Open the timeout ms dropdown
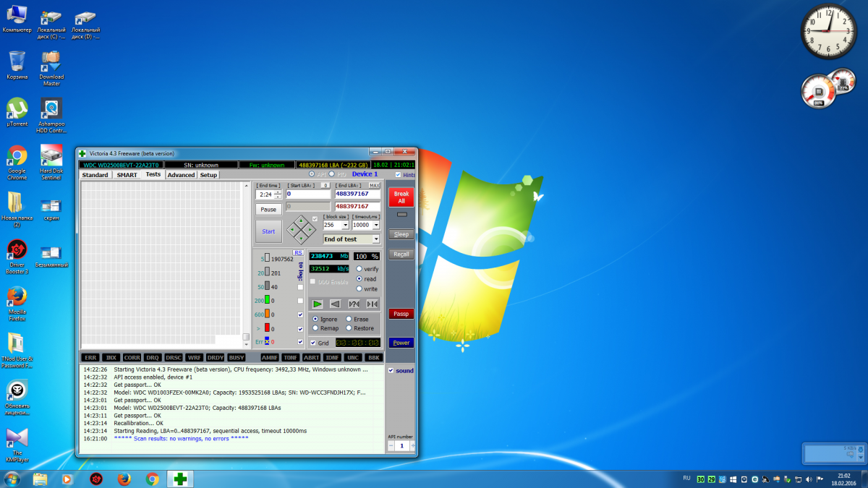The height and width of the screenshot is (488, 868). [375, 226]
